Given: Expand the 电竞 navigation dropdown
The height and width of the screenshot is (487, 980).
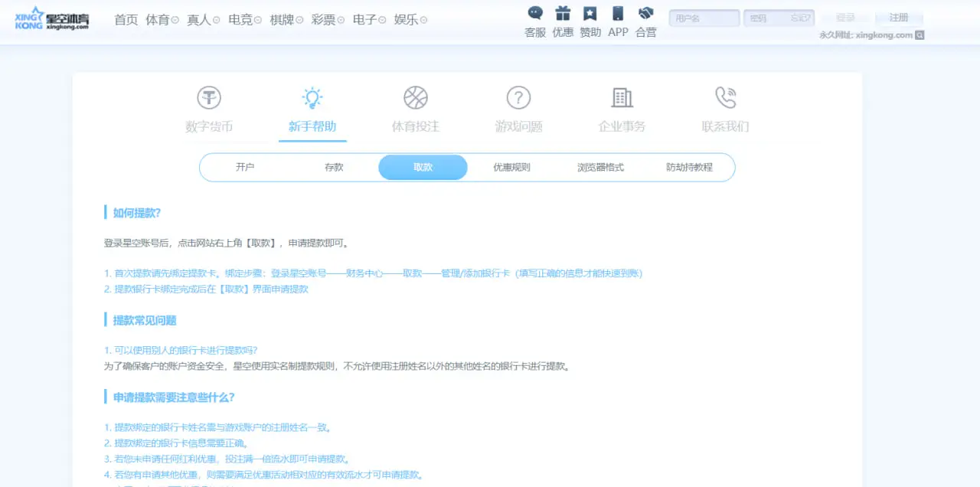Looking at the screenshot, I should pyautogui.click(x=244, y=20).
